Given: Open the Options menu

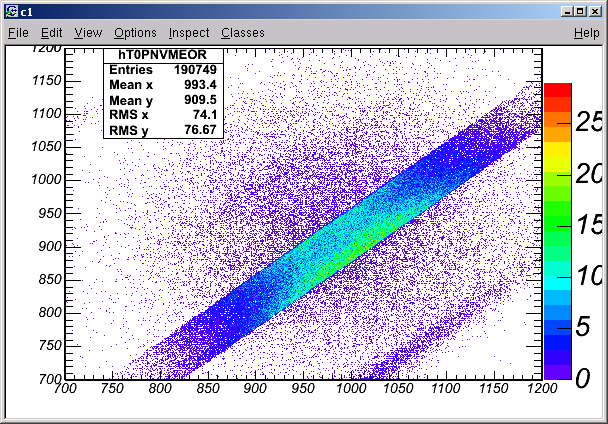Looking at the screenshot, I should pos(135,33).
